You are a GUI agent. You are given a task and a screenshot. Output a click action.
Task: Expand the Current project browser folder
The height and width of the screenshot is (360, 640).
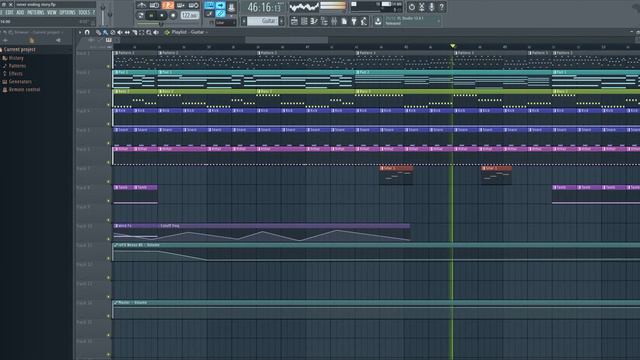click(19, 49)
